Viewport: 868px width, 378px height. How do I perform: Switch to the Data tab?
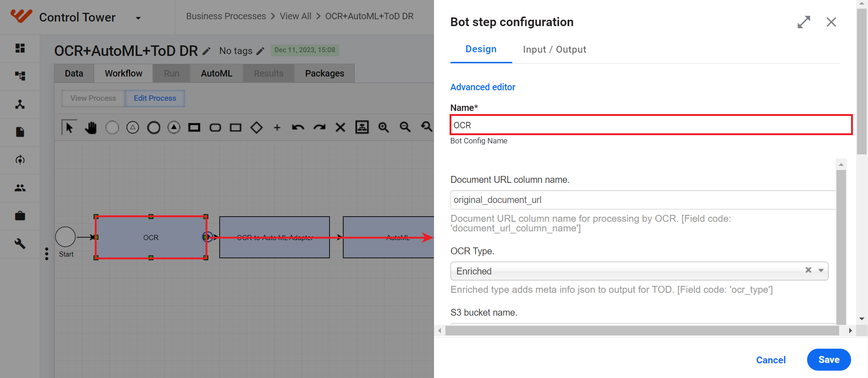point(74,73)
